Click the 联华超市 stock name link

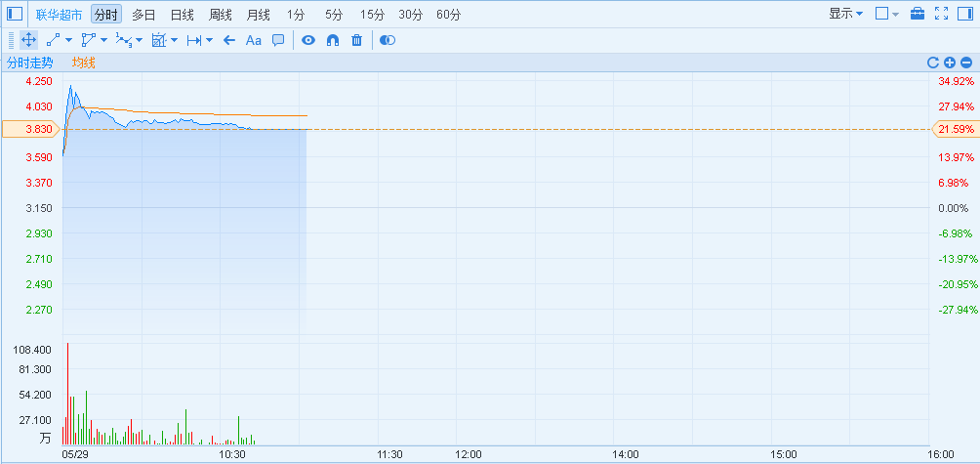coord(59,15)
